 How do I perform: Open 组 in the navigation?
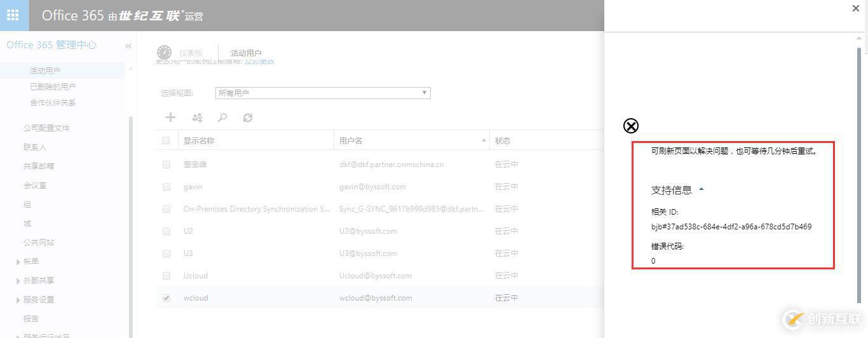point(27,204)
